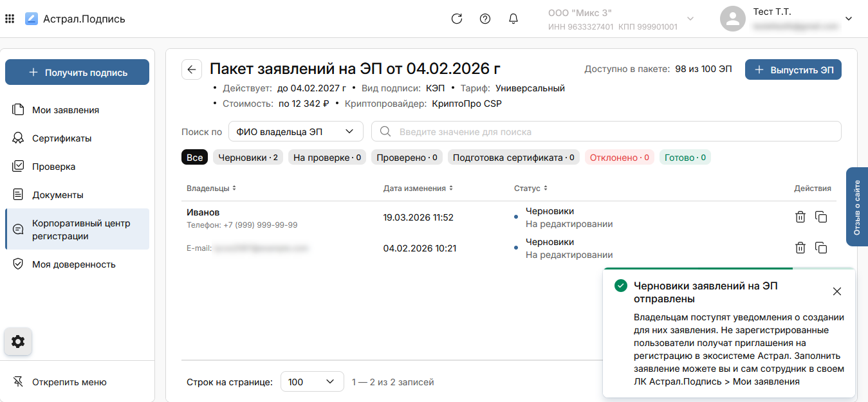
Task: Close the drafts sent notification
Action: click(x=836, y=291)
